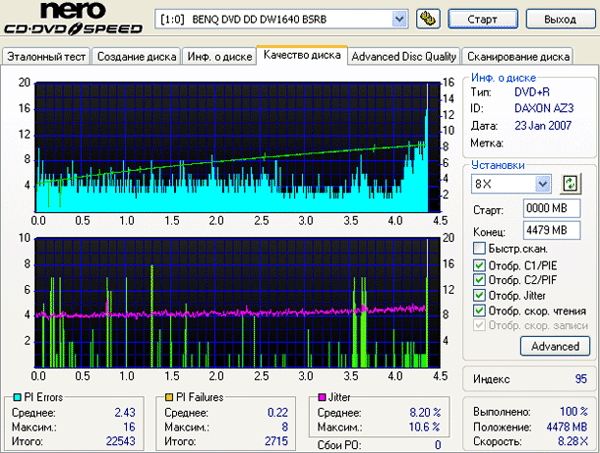This screenshot has height=453, width=600.
Task: Toggle the Отобр. C1/PIE checkbox
Action: (480, 264)
